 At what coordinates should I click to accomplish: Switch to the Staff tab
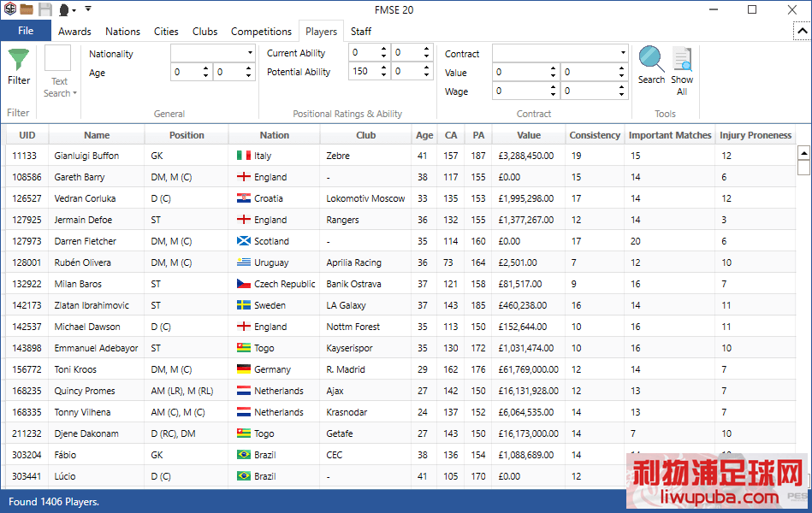[x=361, y=32]
